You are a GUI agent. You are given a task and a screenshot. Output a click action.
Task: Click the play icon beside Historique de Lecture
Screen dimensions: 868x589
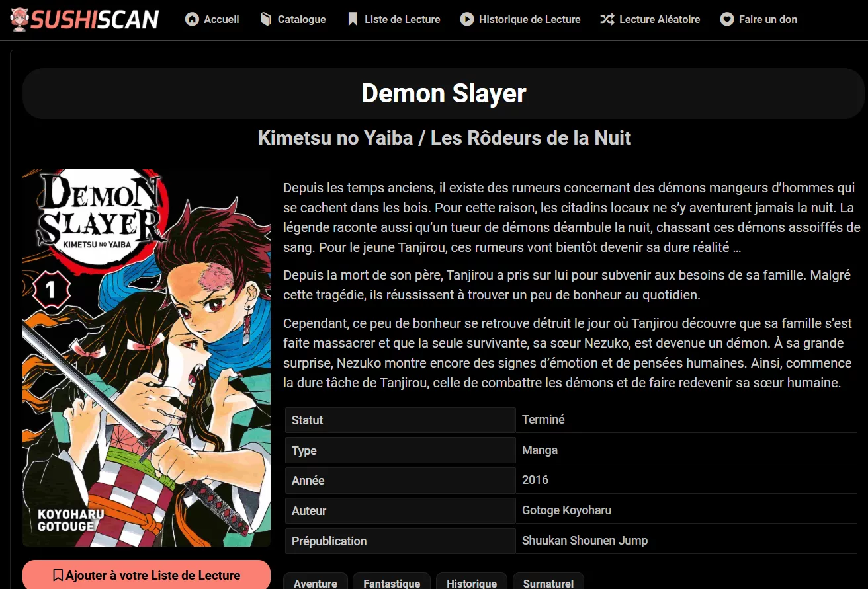click(467, 20)
